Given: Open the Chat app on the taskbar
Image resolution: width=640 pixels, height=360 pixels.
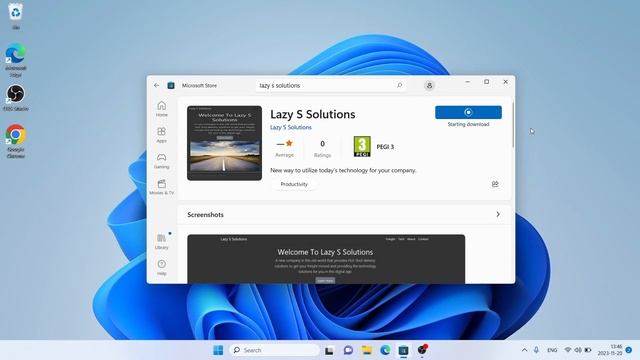Looking at the screenshot, I should click(348, 350).
